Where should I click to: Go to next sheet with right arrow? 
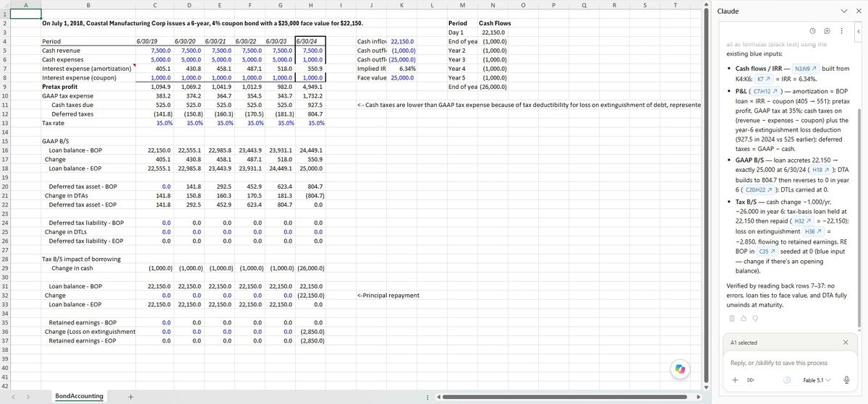click(x=28, y=396)
